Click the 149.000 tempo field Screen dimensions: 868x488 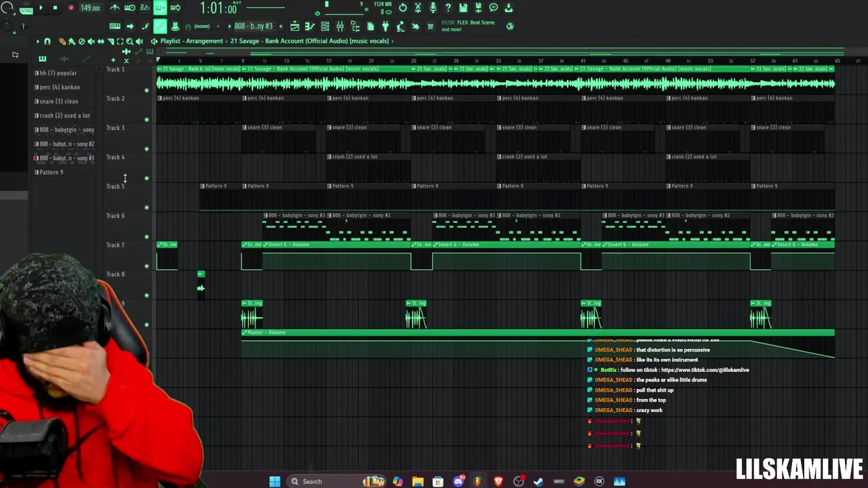tap(91, 8)
